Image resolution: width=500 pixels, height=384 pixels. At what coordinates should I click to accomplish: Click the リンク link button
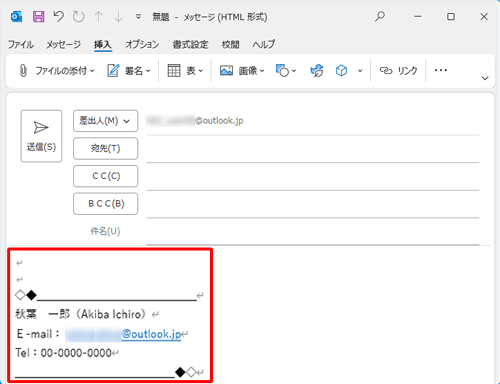coord(398,71)
